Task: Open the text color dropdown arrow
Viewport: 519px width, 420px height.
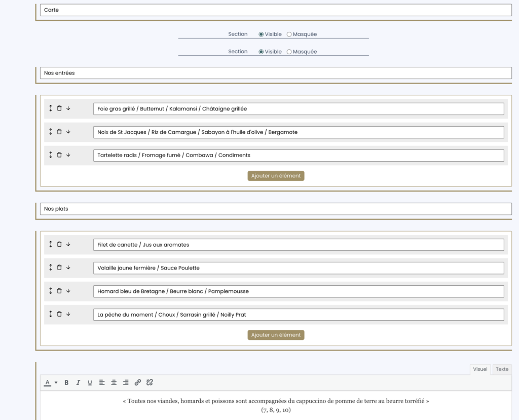Action: point(56,383)
